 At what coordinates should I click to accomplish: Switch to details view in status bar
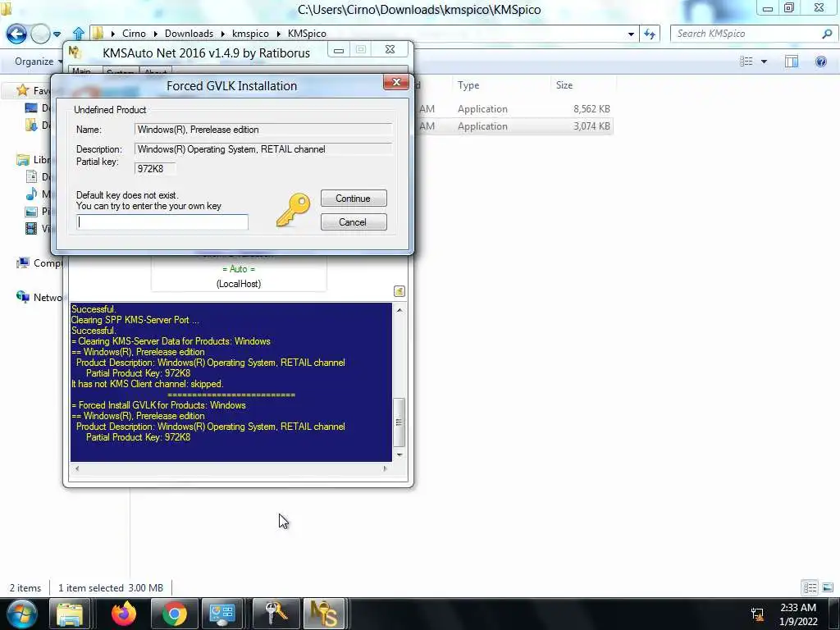(x=810, y=587)
